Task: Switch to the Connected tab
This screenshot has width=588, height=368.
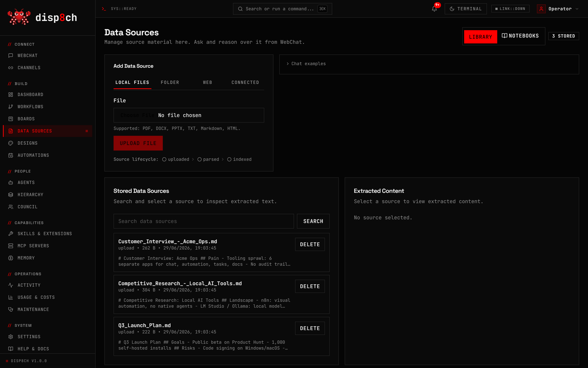Action: [245, 82]
